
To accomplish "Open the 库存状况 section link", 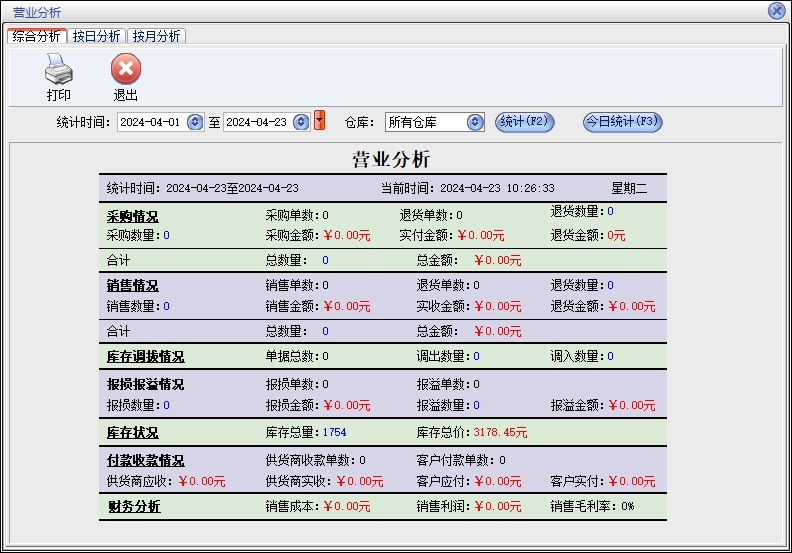I will [132, 432].
